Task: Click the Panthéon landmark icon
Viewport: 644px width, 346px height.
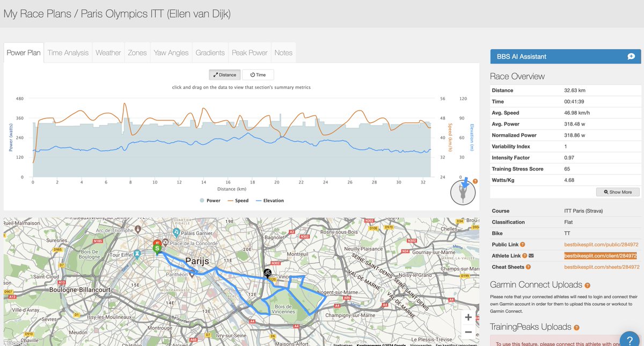Action: tap(192, 274)
